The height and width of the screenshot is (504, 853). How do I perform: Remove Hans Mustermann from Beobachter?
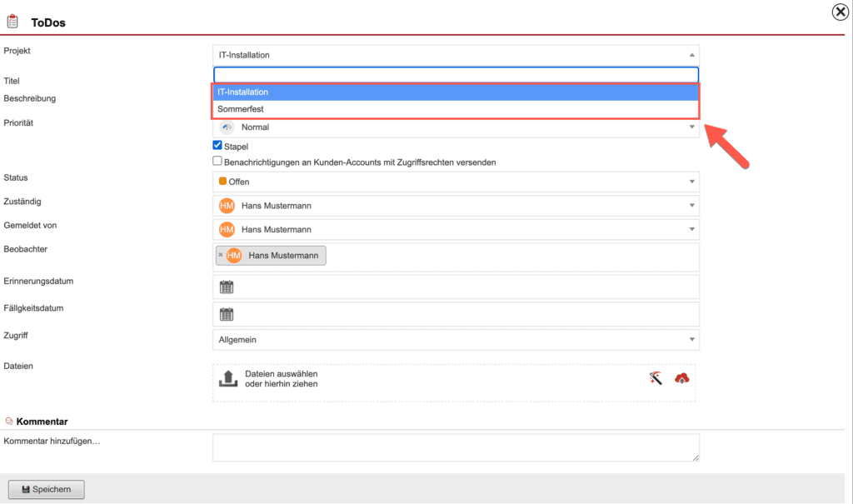(221, 255)
